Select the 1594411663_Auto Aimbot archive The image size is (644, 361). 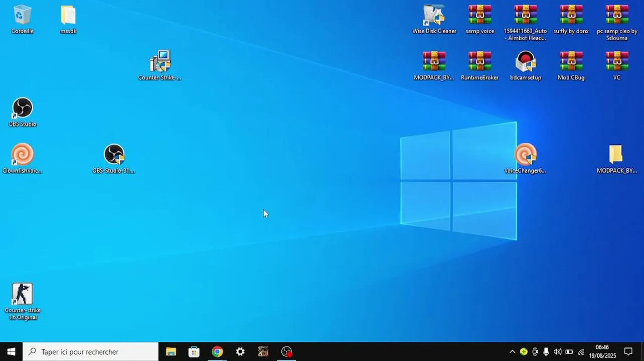click(526, 23)
